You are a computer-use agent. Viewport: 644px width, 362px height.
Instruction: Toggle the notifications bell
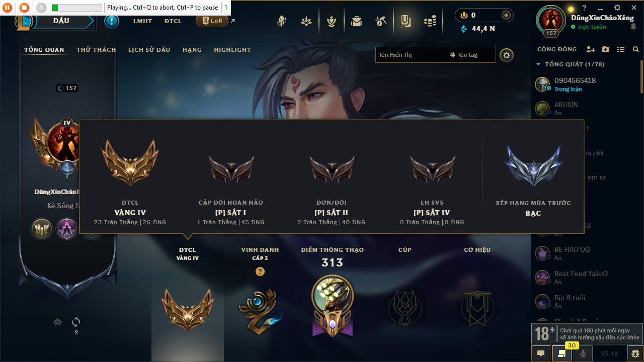click(633, 27)
